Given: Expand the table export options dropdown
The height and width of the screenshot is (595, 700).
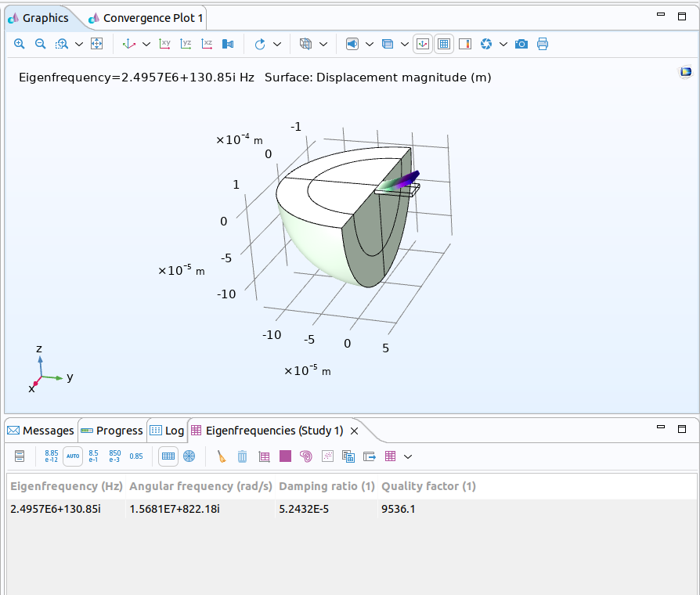Looking at the screenshot, I should (x=408, y=456).
